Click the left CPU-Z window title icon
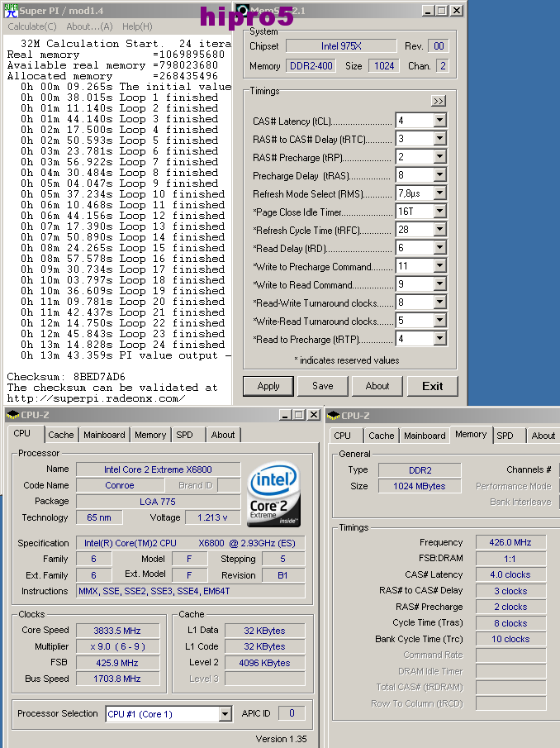The width and height of the screenshot is (560, 748). 13,415
